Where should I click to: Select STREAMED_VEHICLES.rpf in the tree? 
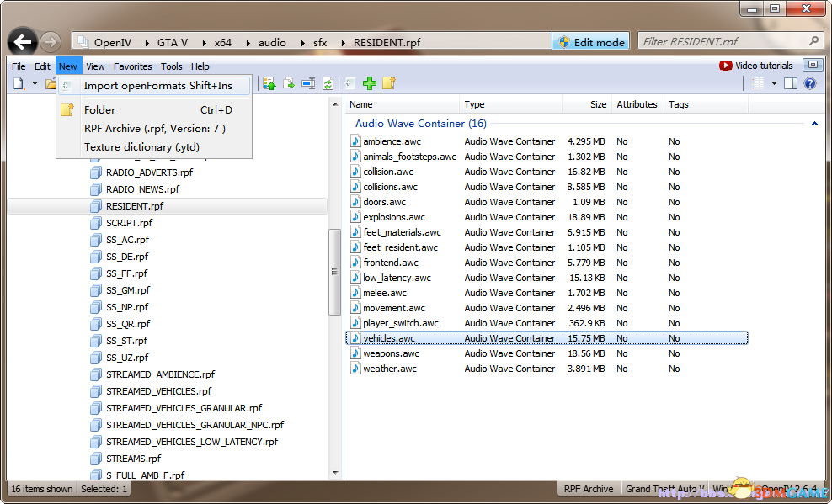point(158,391)
